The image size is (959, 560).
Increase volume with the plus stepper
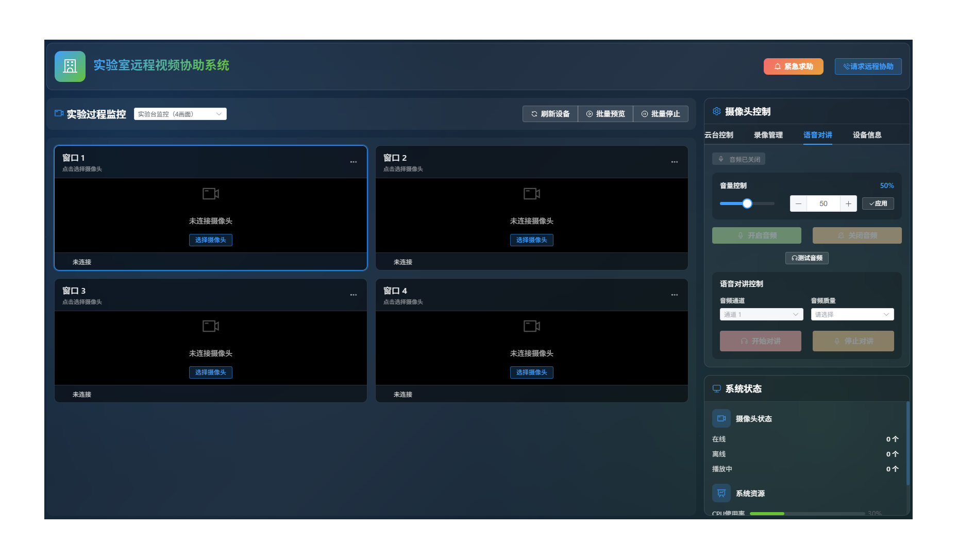tap(848, 203)
